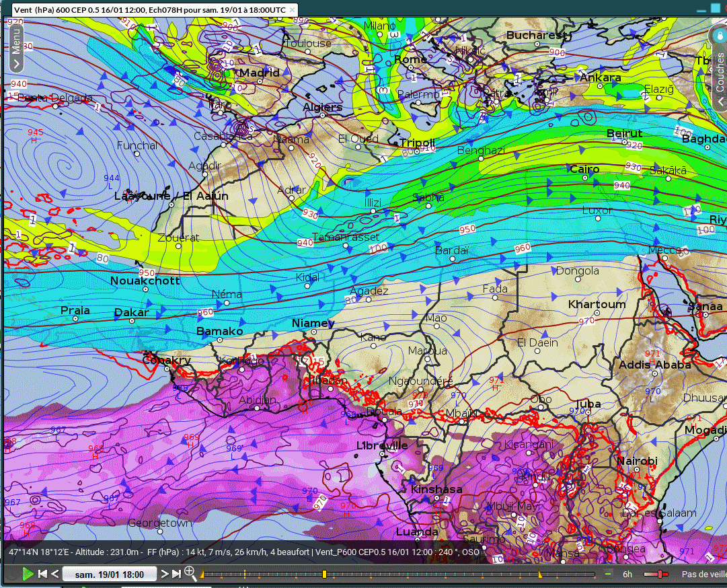Viewport: 727px width, 588px height.
Task: Close the Vent 600 hPa tab
Action: coord(292,9)
